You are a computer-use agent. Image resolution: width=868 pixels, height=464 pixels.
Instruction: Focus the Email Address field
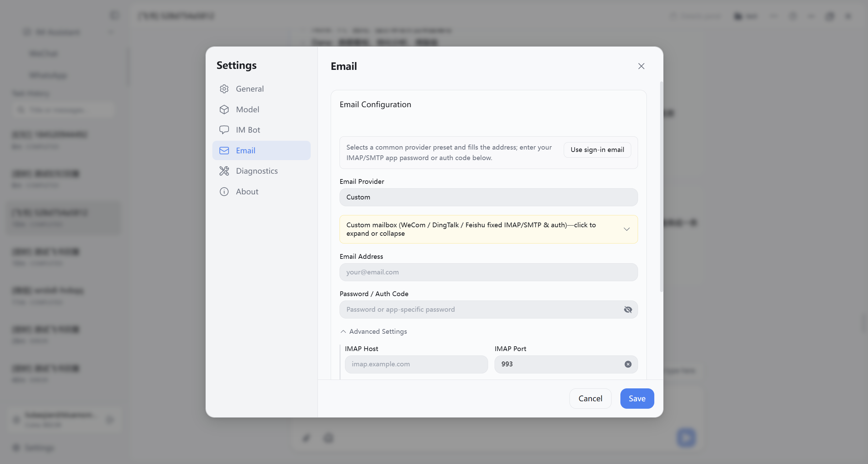(x=488, y=272)
